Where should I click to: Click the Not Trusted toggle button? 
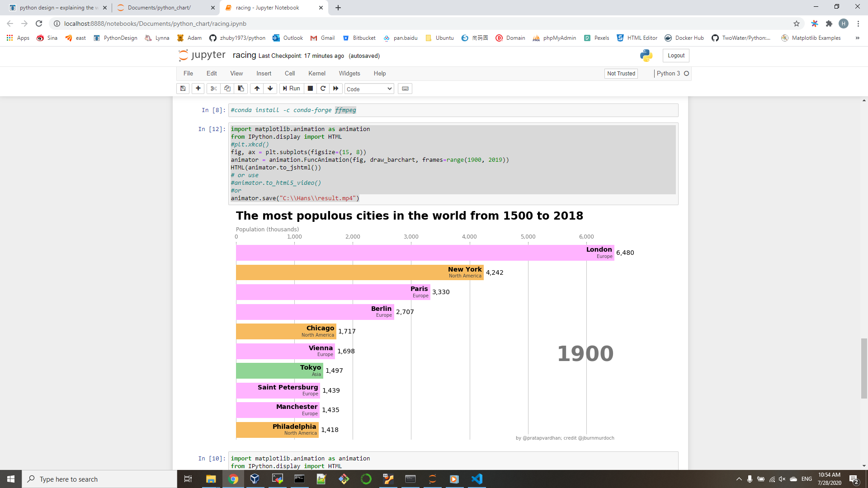coord(621,73)
